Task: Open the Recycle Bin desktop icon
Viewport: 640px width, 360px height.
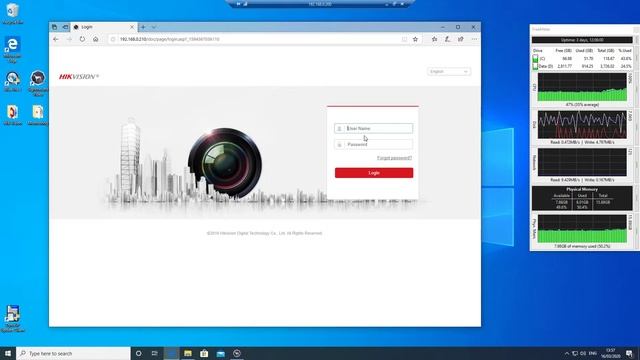Action: (12, 13)
